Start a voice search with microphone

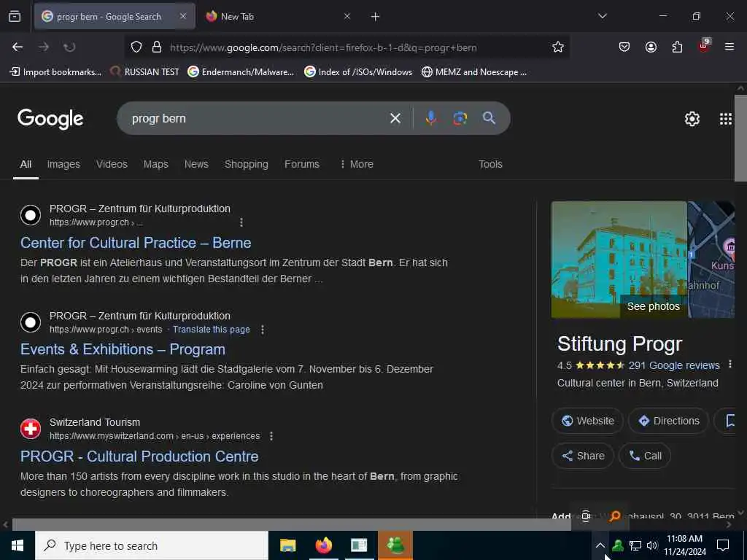click(x=431, y=118)
